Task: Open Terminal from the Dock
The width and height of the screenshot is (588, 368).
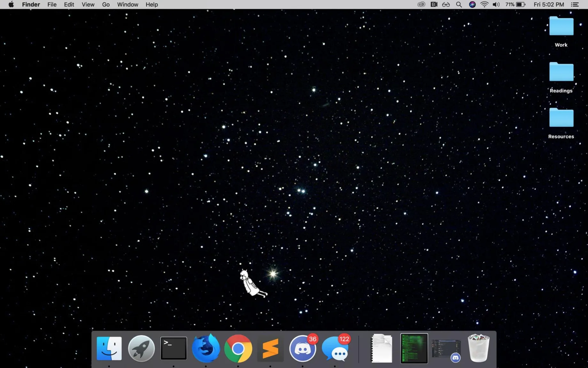Action: click(174, 348)
